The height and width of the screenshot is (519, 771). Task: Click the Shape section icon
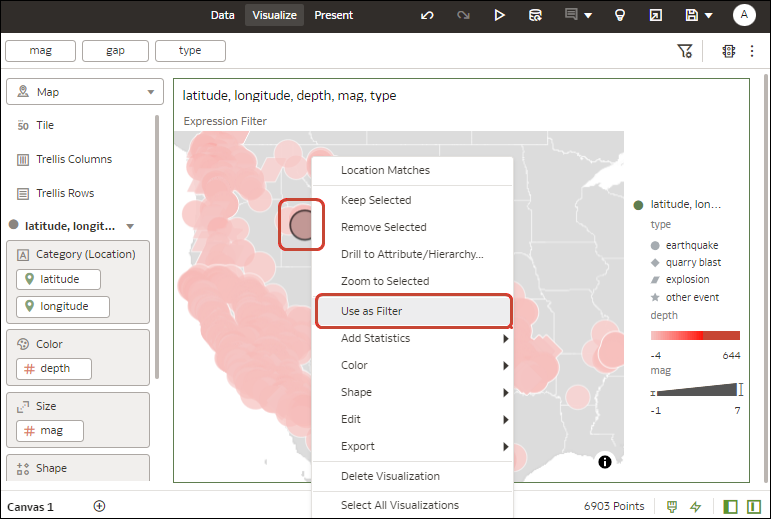pyautogui.click(x=23, y=468)
